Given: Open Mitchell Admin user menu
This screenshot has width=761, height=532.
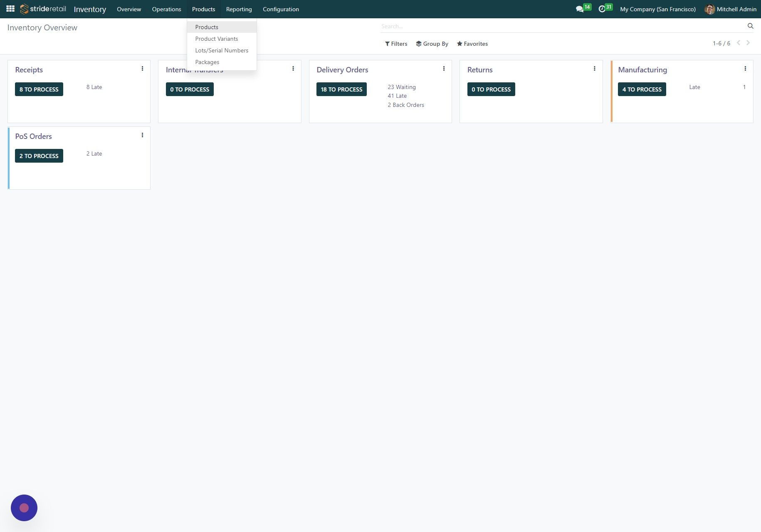Looking at the screenshot, I should [731, 9].
